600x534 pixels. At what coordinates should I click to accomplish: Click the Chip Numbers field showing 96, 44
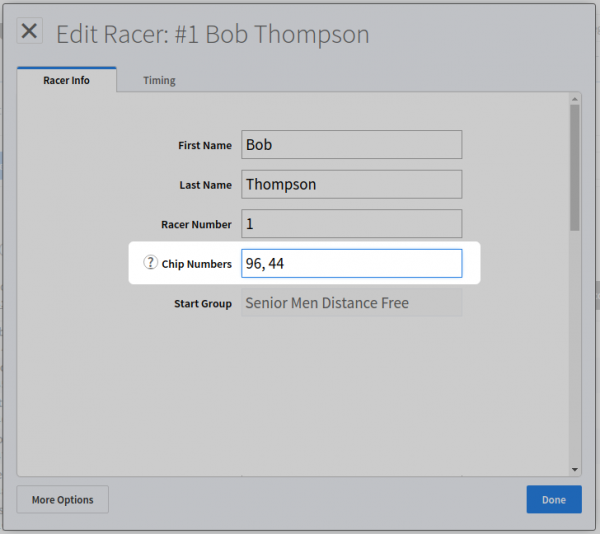click(351, 264)
